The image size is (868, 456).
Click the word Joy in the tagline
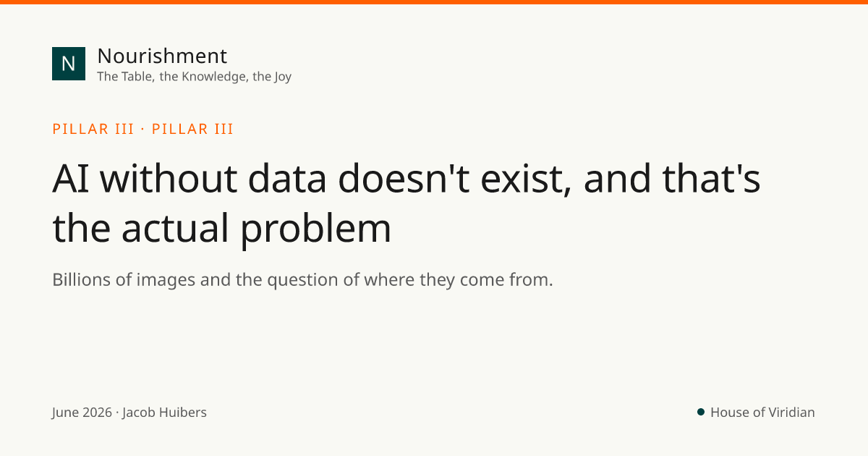(282, 77)
